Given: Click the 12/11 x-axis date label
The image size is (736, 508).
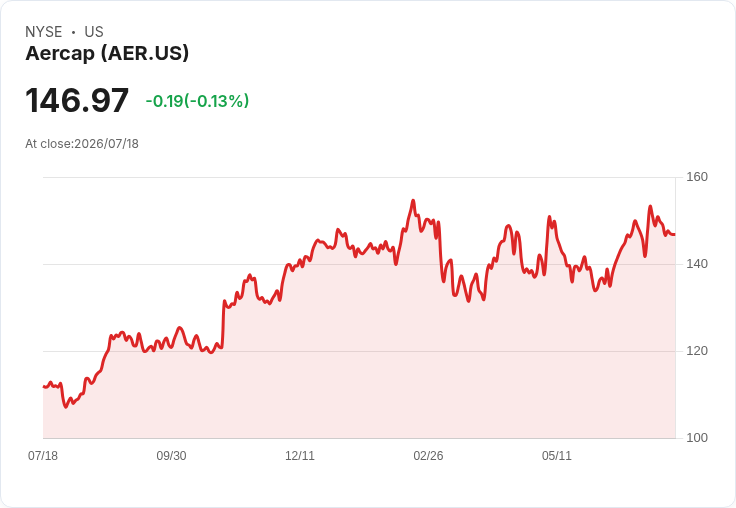Looking at the screenshot, I should [300, 455].
